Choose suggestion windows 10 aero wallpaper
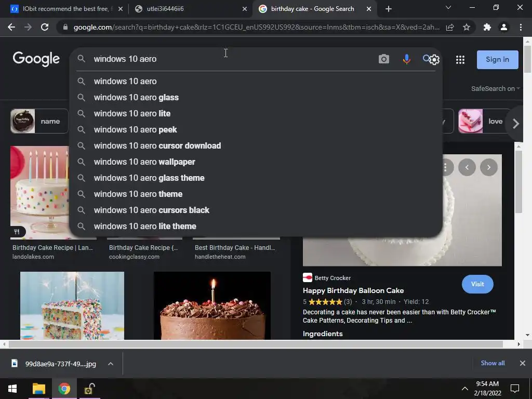The width and height of the screenshot is (532, 399). click(256, 162)
